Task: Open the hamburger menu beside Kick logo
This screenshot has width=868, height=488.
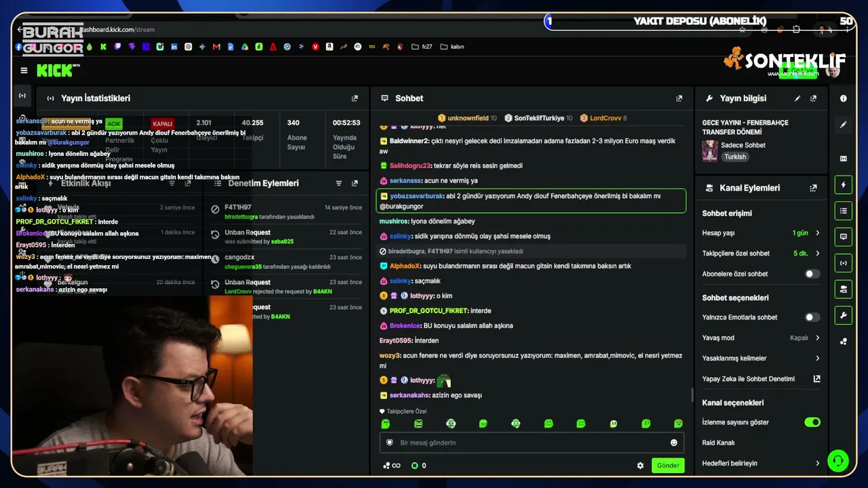Action: click(24, 70)
